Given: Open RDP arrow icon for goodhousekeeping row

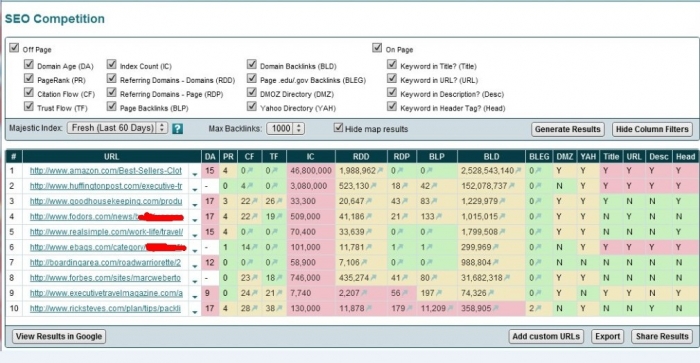Looking at the screenshot, I should coord(405,201).
